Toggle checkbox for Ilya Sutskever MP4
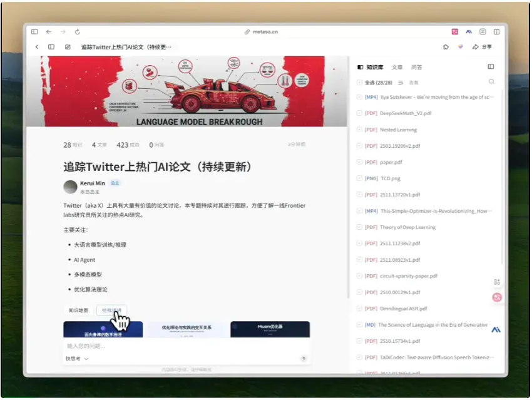The width and height of the screenshot is (532, 400). (x=359, y=97)
